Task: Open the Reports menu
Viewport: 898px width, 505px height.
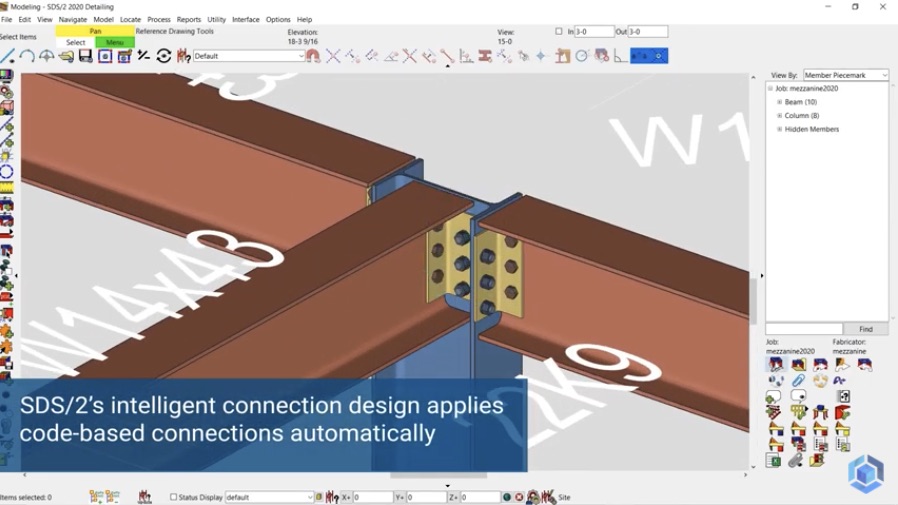Action: [188, 19]
